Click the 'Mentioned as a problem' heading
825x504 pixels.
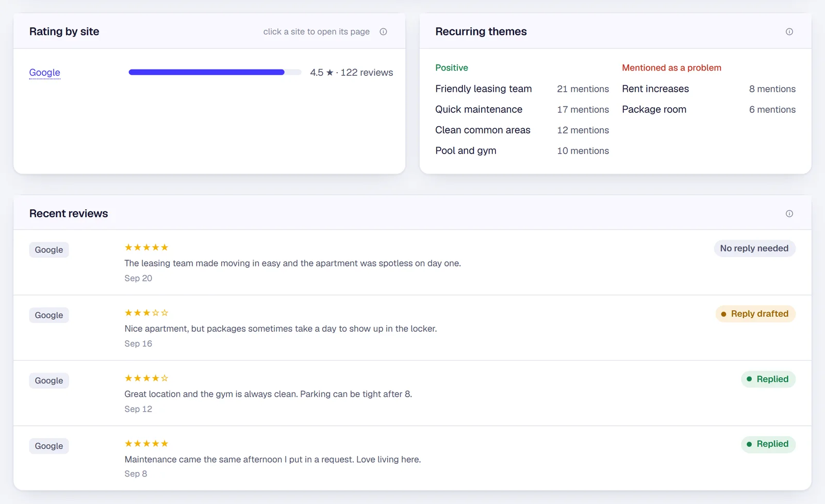point(671,68)
